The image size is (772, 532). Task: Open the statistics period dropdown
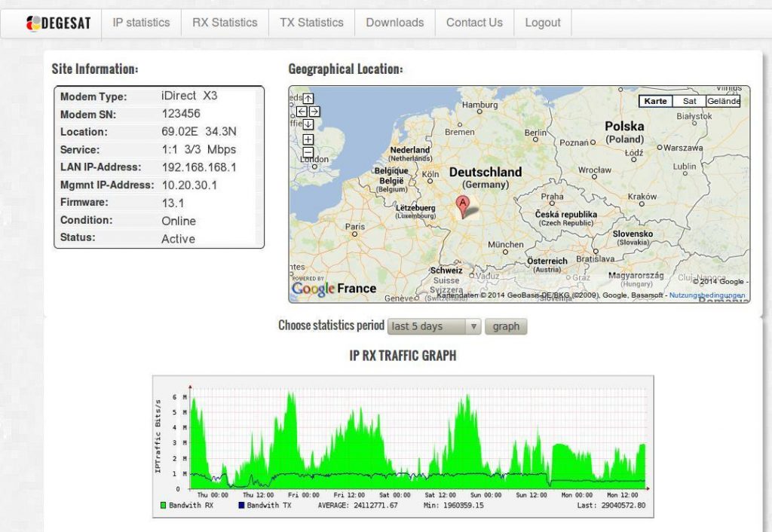point(433,326)
